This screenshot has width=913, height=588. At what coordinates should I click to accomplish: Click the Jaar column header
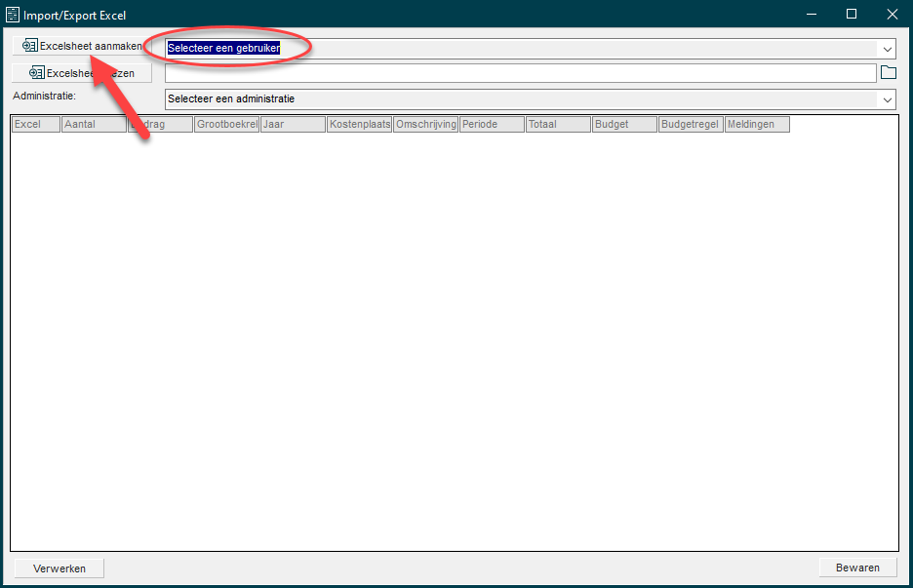click(293, 125)
